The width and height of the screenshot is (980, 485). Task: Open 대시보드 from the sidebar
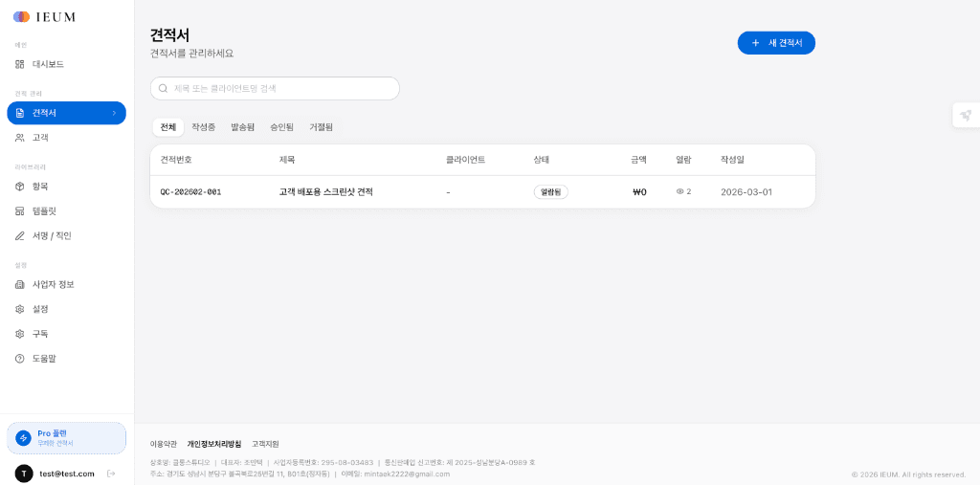(x=66, y=64)
